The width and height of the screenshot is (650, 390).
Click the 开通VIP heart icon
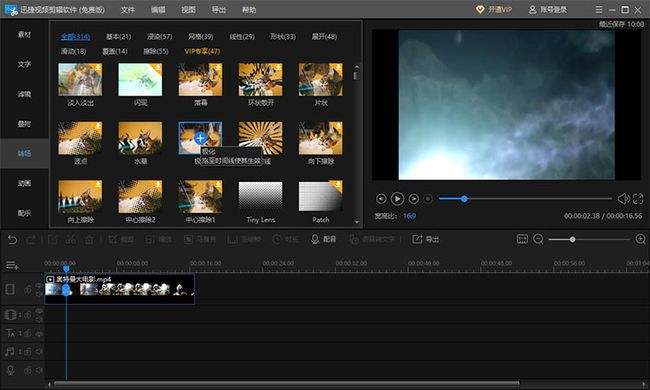pos(480,9)
